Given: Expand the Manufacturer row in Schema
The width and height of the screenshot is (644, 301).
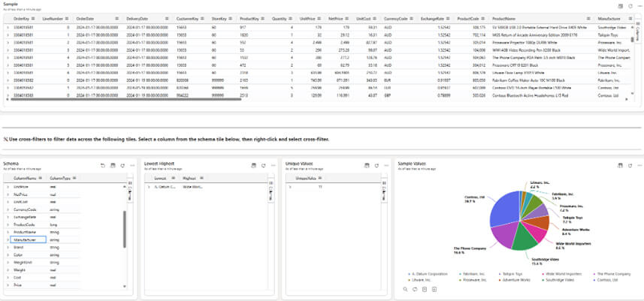Looking at the screenshot, I should (8, 240).
